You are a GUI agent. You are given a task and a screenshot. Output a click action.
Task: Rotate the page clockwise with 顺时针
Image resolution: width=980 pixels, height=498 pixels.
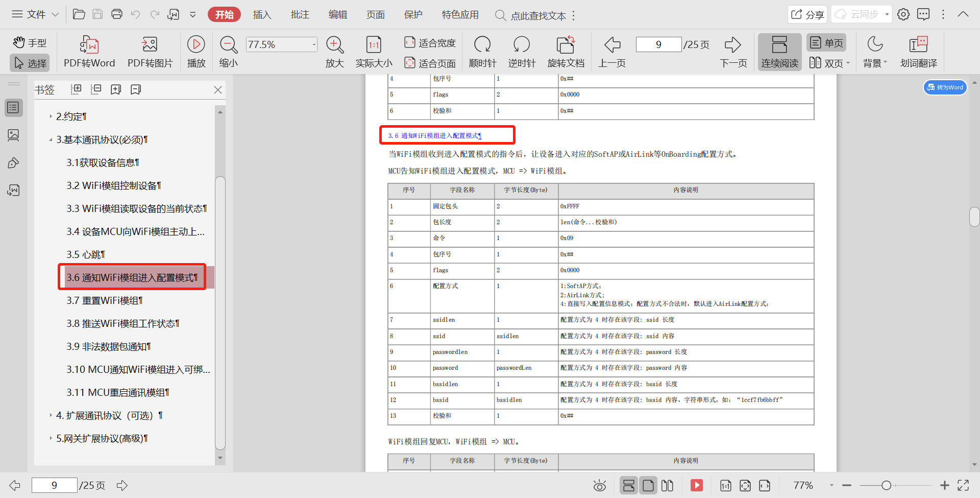pyautogui.click(x=482, y=45)
